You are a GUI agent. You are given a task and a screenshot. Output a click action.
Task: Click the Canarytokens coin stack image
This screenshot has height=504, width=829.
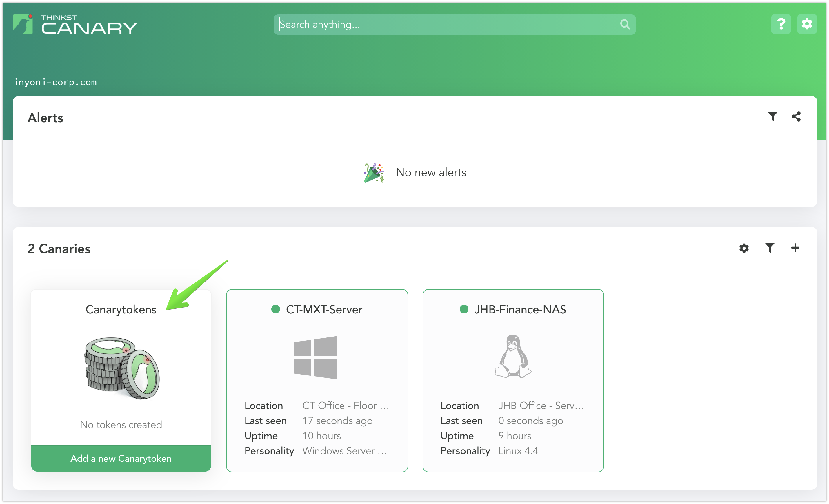pyautogui.click(x=122, y=368)
